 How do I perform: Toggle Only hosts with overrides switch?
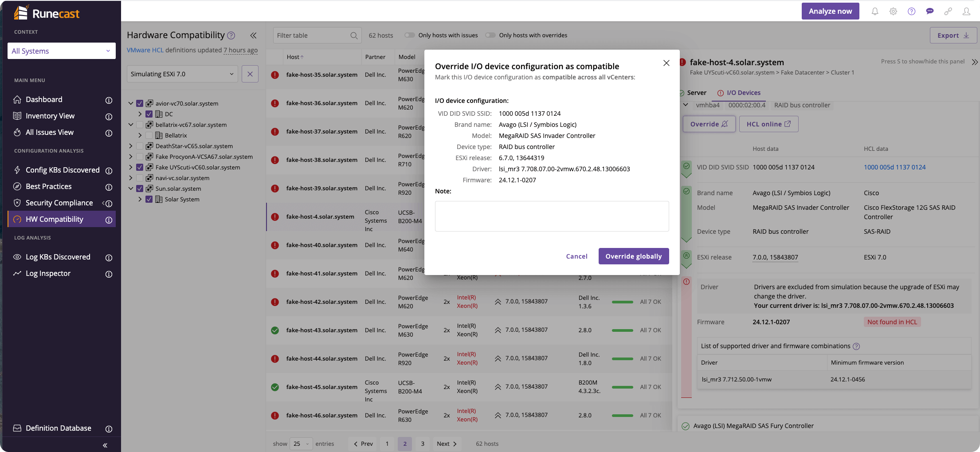tap(490, 35)
